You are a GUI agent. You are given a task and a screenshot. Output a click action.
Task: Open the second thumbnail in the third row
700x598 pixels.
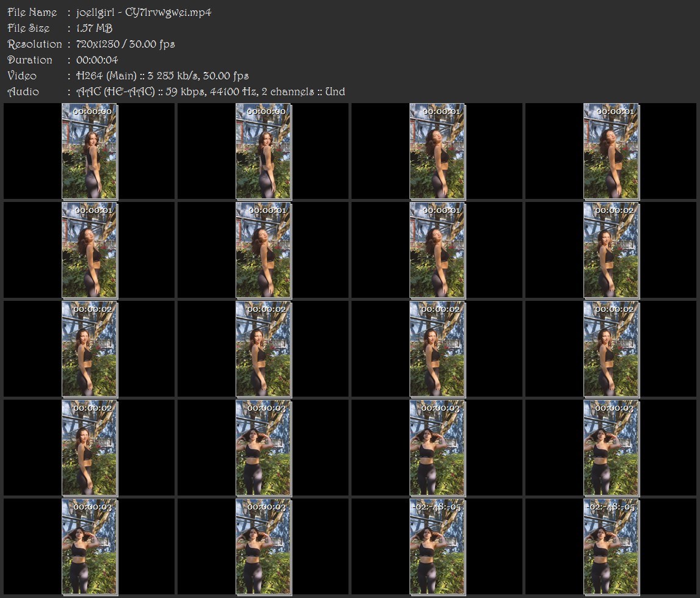tap(264, 349)
